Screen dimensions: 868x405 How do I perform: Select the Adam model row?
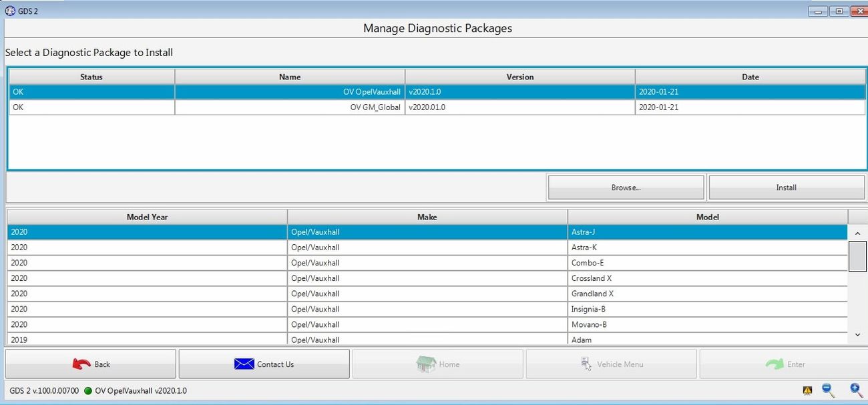427,339
